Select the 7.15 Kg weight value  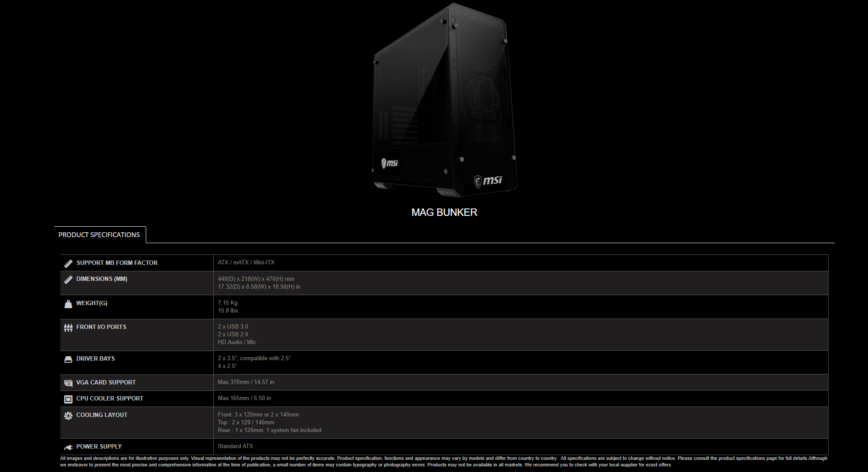tap(227, 303)
